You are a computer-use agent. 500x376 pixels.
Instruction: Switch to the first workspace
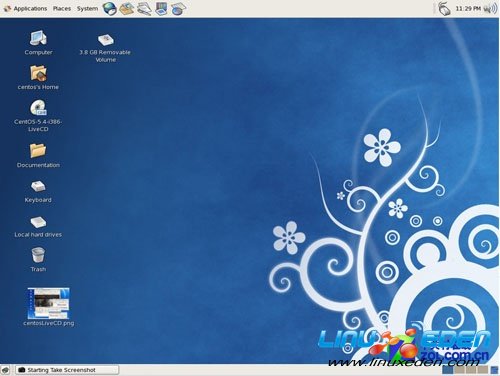[448, 370]
